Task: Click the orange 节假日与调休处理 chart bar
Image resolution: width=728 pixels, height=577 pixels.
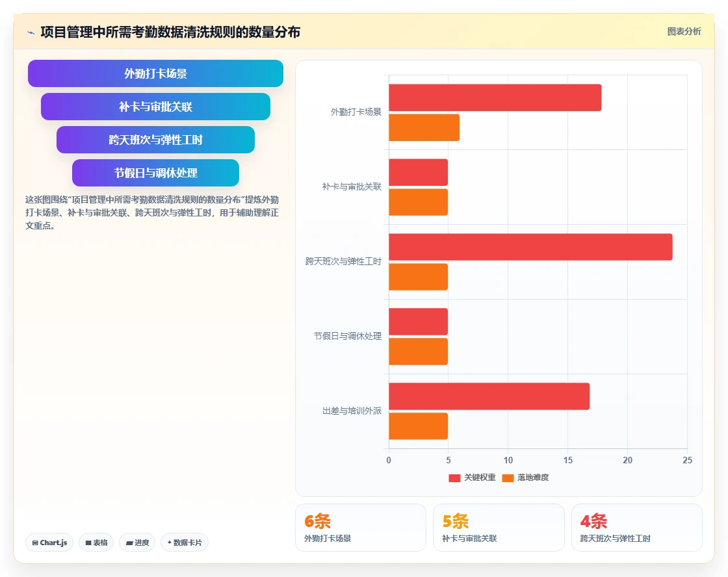Action: 419,352
